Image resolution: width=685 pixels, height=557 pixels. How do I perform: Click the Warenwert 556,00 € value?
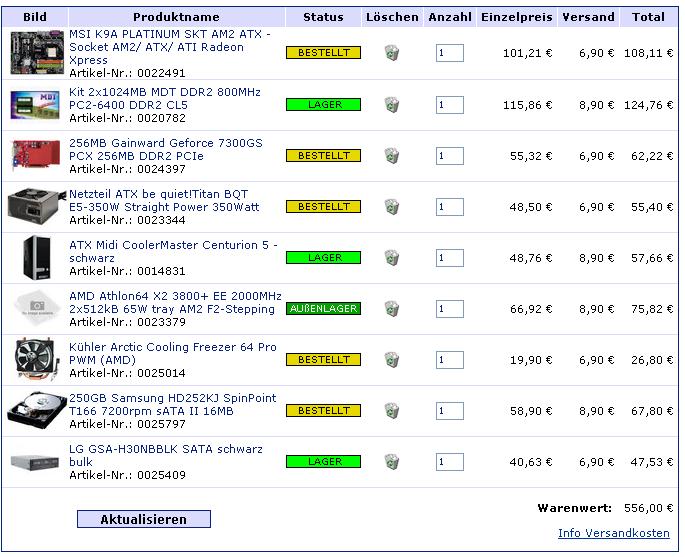649,508
